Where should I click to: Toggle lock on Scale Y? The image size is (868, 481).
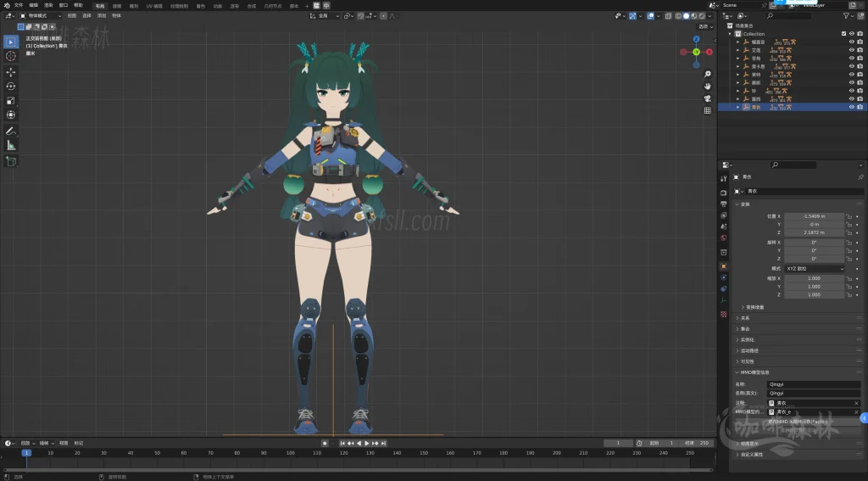click(849, 287)
